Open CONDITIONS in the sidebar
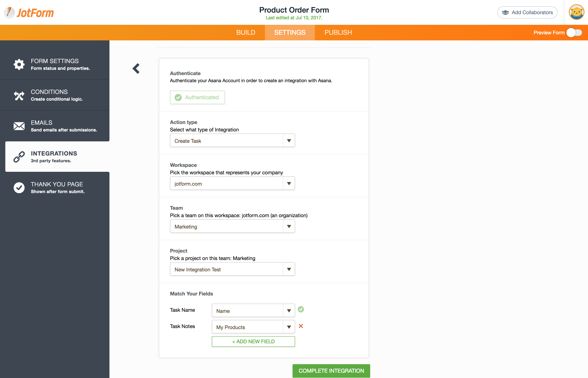Image resolution: width=588 pixels, height=378 pixels. (x=55, y=95)
